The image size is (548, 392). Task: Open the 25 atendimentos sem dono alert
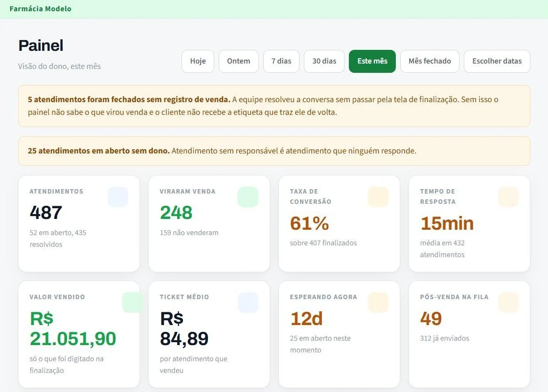[274, 151]
